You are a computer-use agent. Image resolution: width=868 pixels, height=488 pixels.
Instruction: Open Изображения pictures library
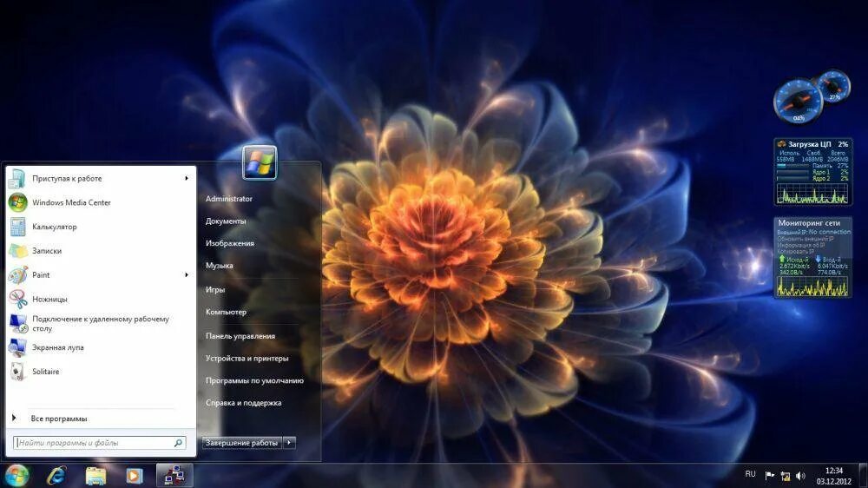click(230, 243)
